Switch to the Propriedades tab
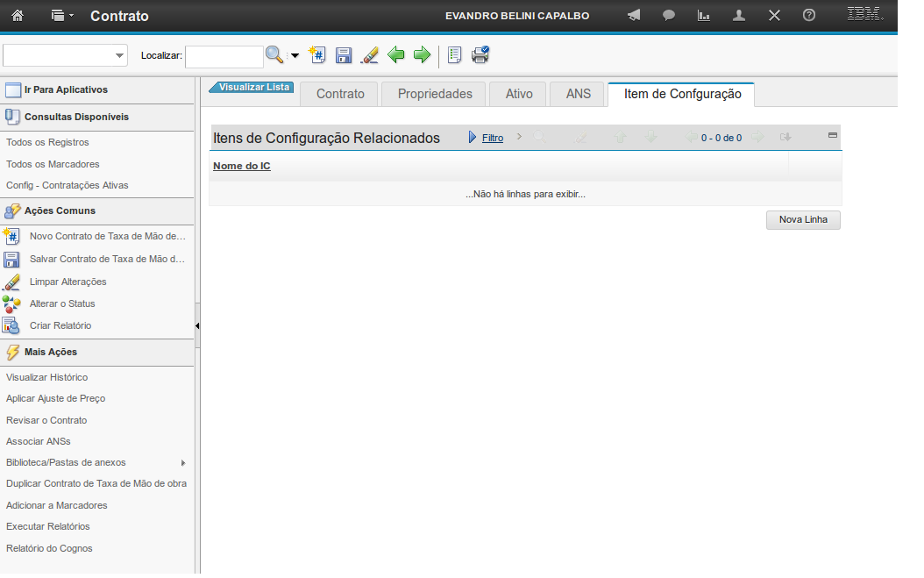 (x=435, y=95)
